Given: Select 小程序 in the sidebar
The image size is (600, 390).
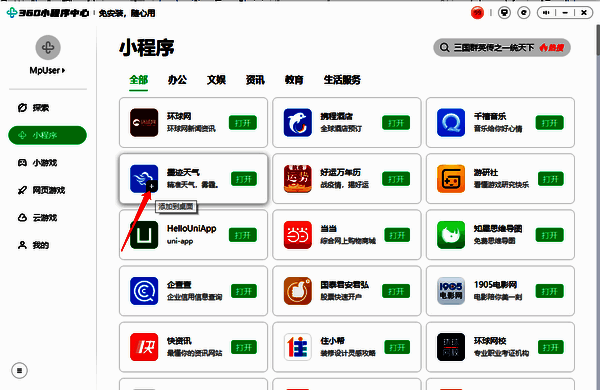Looking at the screenshot, I should [x=47, y=135].
